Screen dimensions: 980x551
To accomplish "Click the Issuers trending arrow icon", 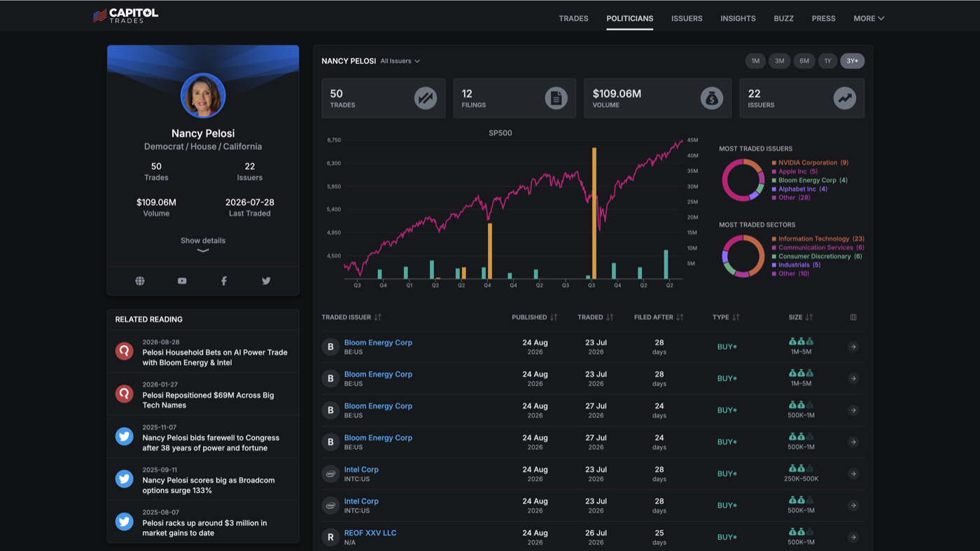I will pos(845,98).
